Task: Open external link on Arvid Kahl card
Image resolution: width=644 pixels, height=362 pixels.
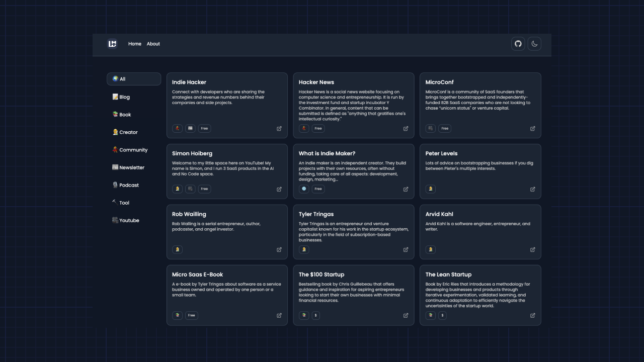Action: tap(533, 250)
